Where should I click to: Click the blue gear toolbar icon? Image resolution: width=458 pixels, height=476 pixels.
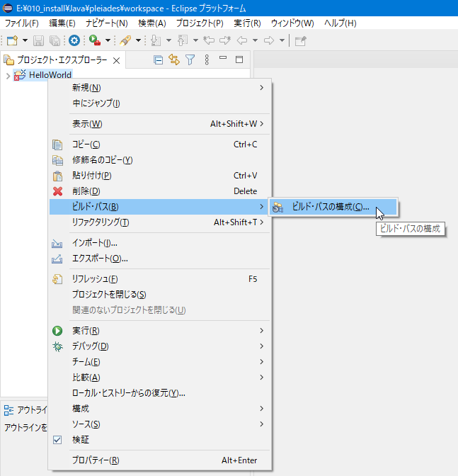(x=74, y=40)
